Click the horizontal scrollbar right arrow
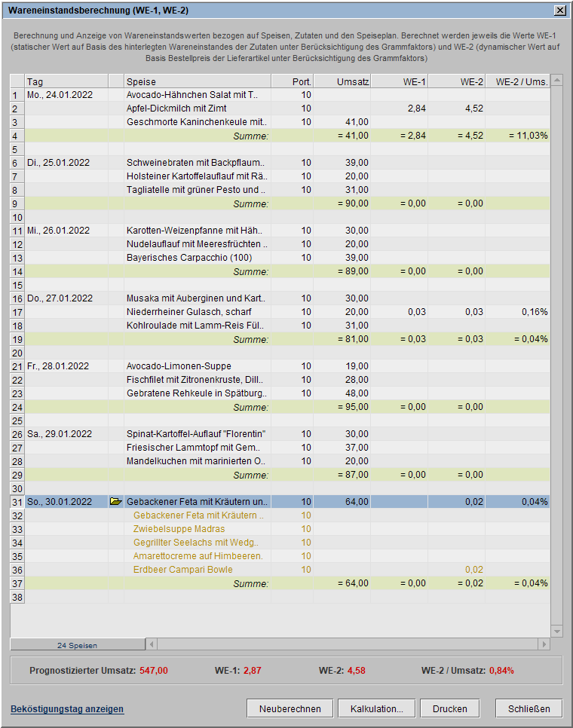Viewport: 573px width, 728px height. (x=544, y=645)
